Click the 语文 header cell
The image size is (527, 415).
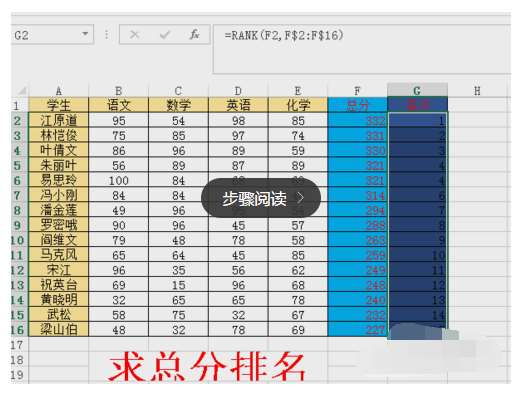click(x=118, y=105)
